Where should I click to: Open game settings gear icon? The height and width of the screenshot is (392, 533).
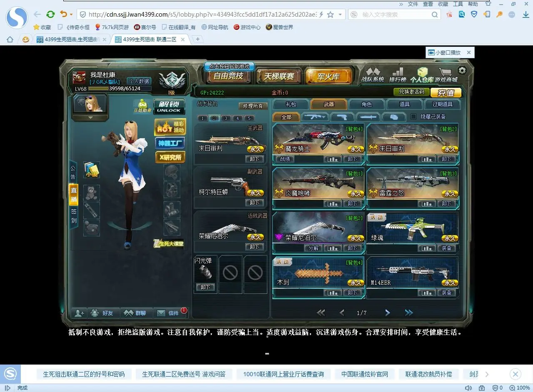[x=462, y=70]
